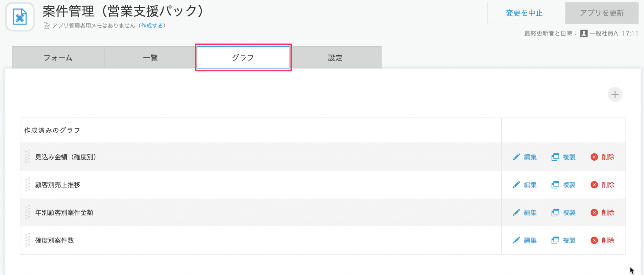Click the red delete icon for 確度別案件数

point(594,240)
